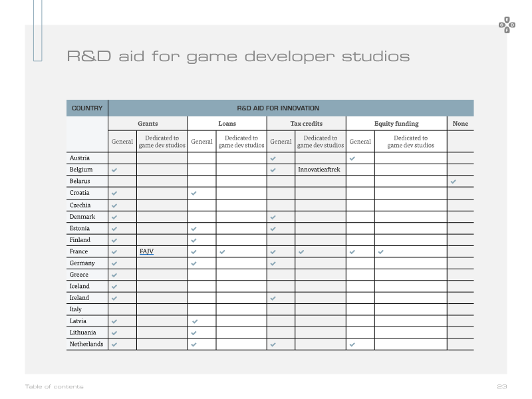Click Latvia's Loans General checkmark
The width and height of the screenshot is (532, 399).
click(x=195, y=321)
